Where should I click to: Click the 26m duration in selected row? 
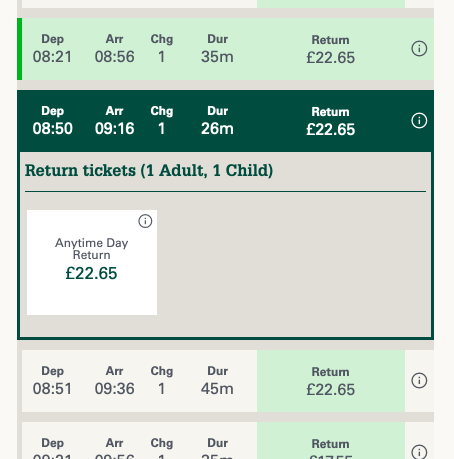point(217,129)
